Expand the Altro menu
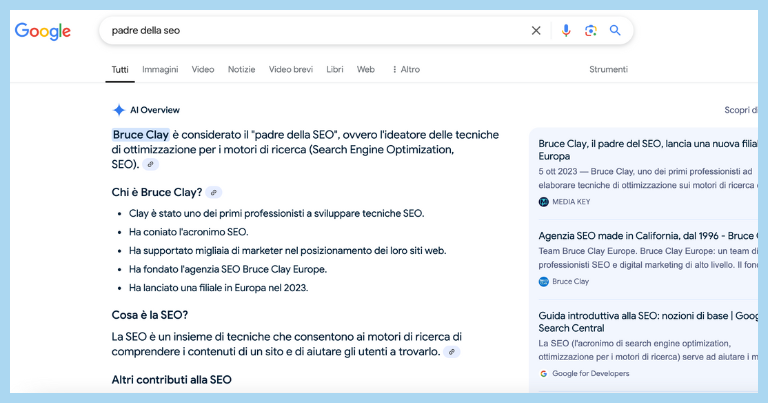 pyautogui.click(x=406, y=70)
